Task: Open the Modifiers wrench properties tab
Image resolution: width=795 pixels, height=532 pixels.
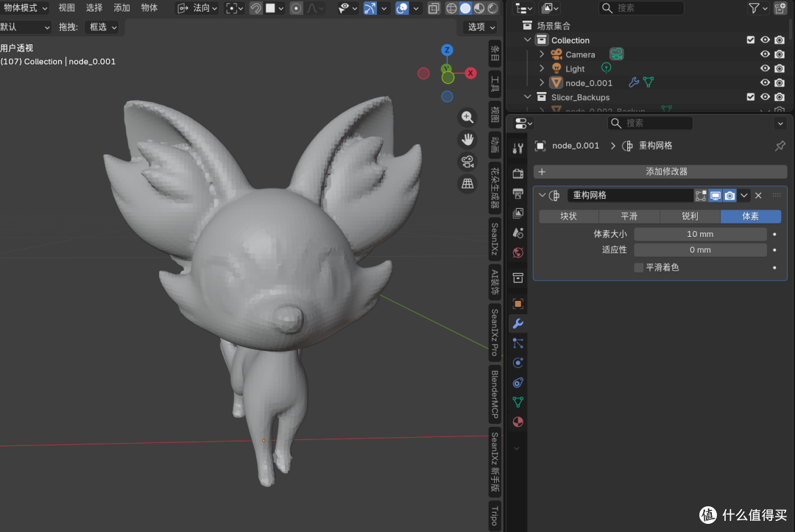Action: click(517, 323)
